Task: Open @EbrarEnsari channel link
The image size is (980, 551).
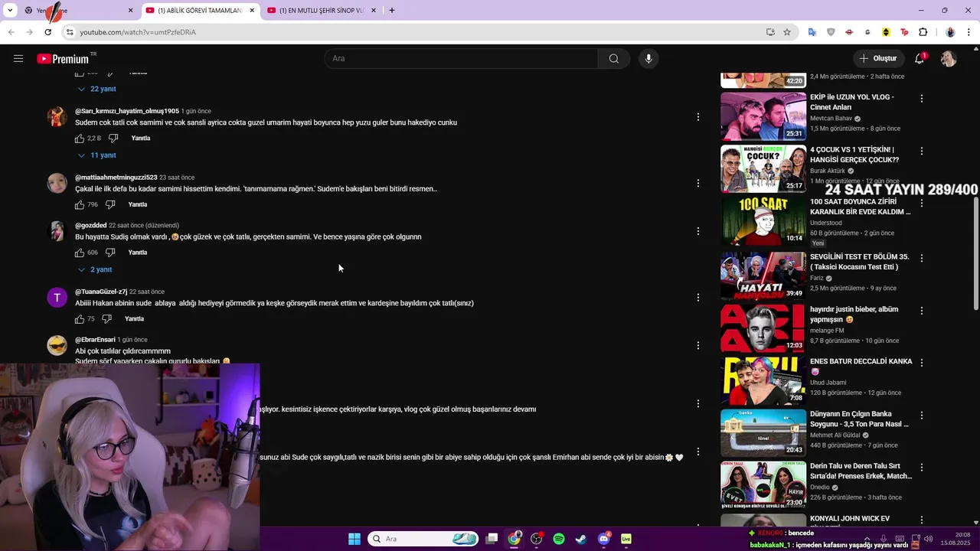Action: click(95, 340)
